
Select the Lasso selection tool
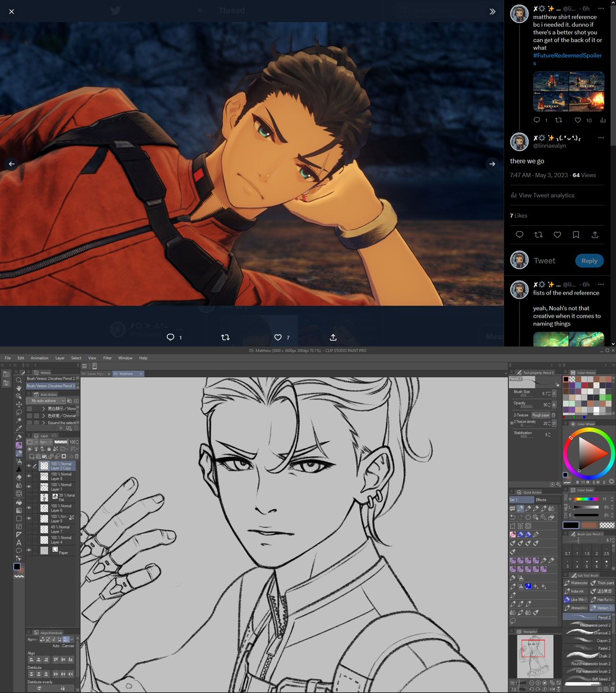click(x=18, y=412)
